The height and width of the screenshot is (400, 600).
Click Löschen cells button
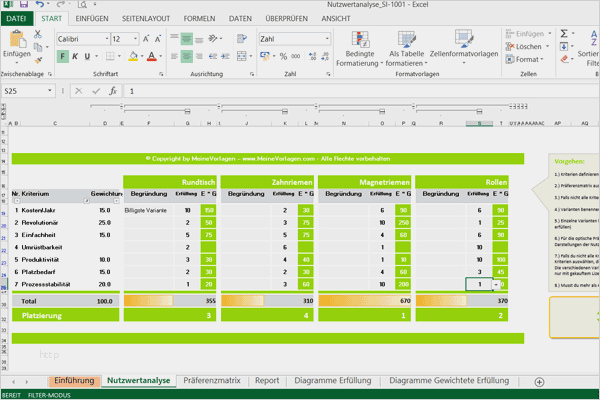pos(527,47)
